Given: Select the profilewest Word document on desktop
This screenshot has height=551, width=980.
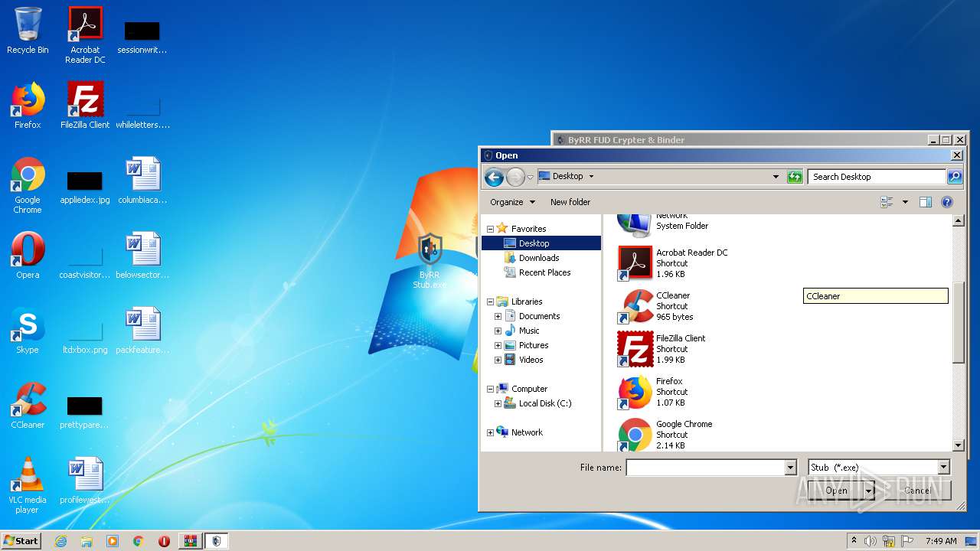Looking at the screenshot, I should pos(85,481).
